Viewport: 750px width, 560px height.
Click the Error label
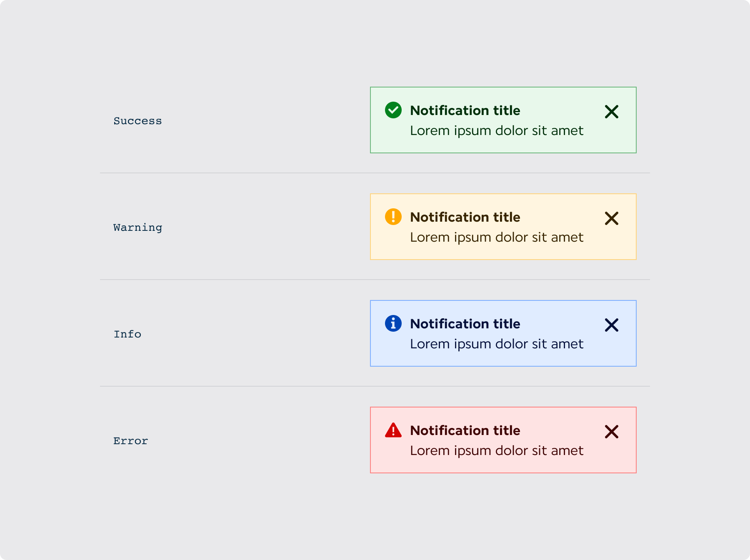[131, 441]
